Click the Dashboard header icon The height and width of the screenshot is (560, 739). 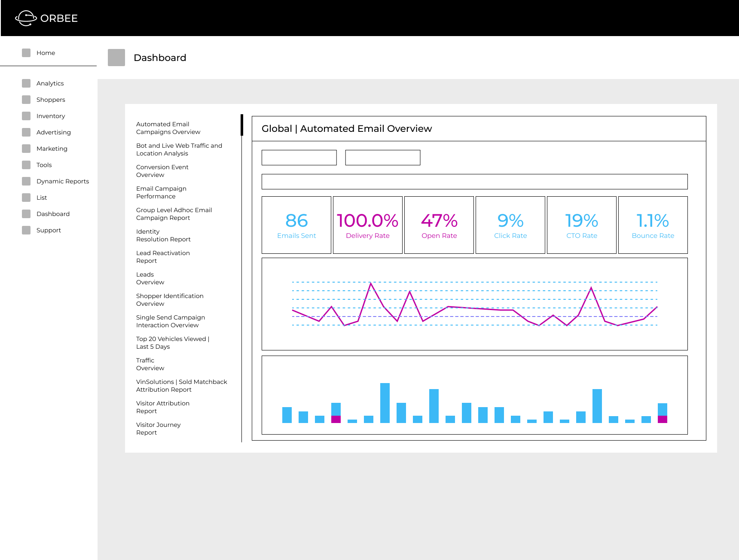[x=116, y=58]
